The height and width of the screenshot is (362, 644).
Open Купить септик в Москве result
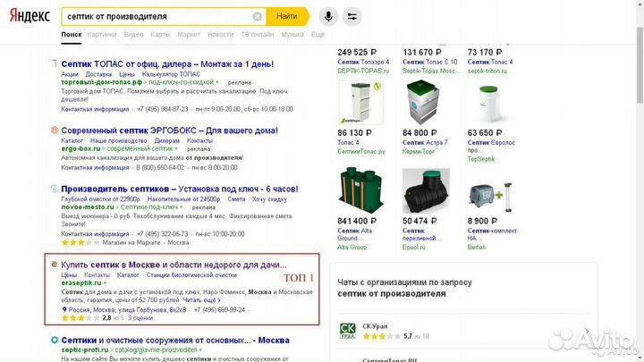tap(174, 265)
